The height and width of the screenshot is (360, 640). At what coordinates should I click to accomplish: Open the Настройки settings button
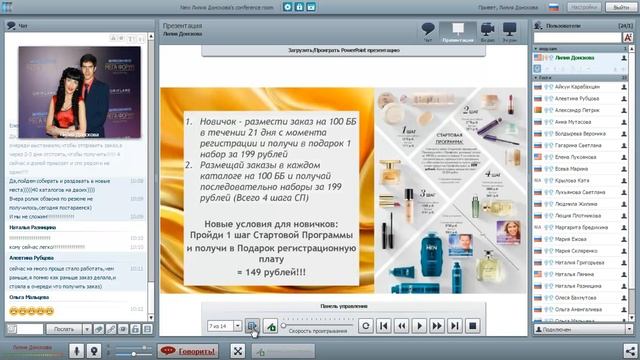(584, 7)
